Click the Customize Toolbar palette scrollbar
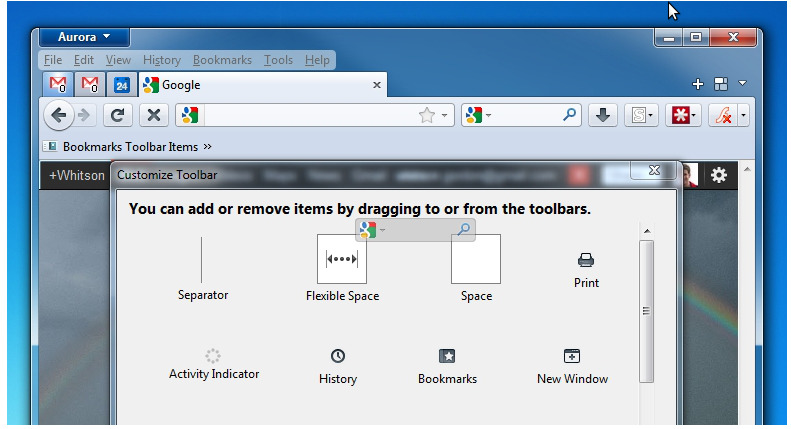Viewport: 791px width, 429px height. click(646, 310)
